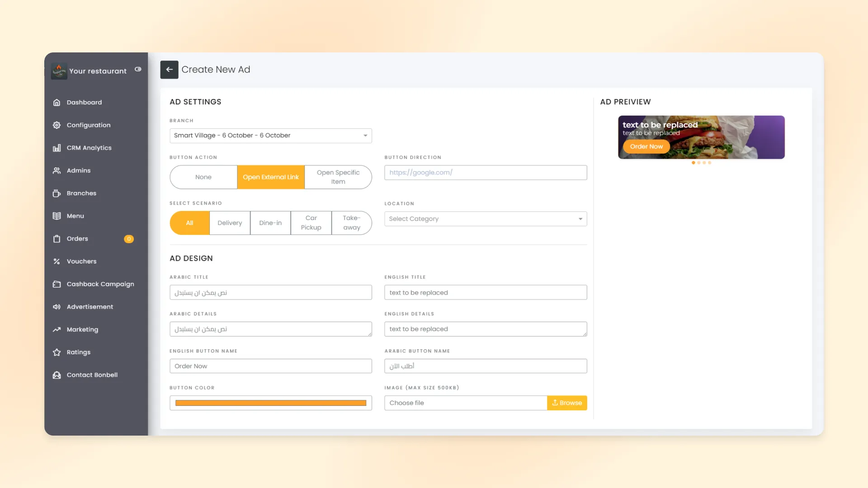This screenshot has height=488, width=868.
Task: Select the Dine-in scenario
Action: 270,223
